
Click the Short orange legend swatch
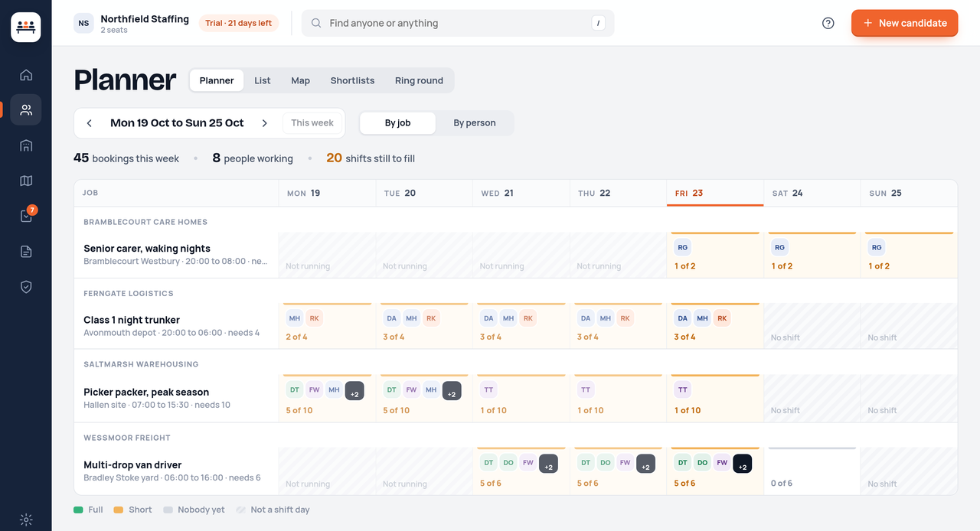coord(118,510)
